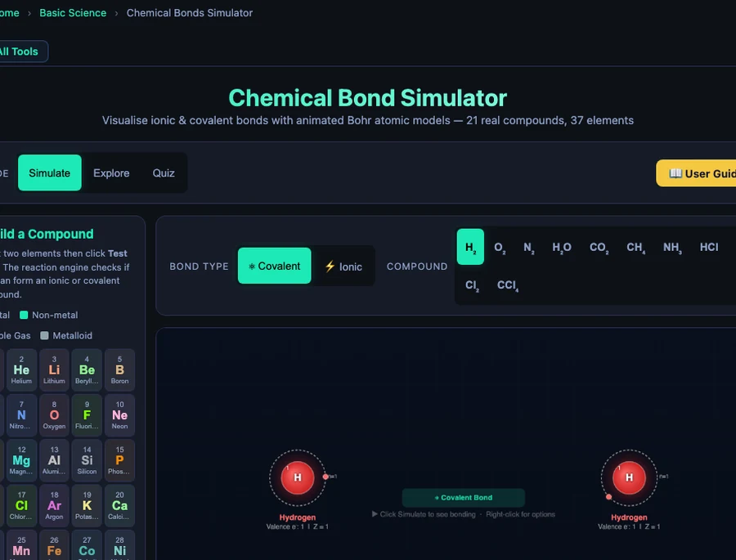This screenshot has width=736, height=560.
Task: Choose the Fluorine element tile
Action: click(x=87, y=415)
